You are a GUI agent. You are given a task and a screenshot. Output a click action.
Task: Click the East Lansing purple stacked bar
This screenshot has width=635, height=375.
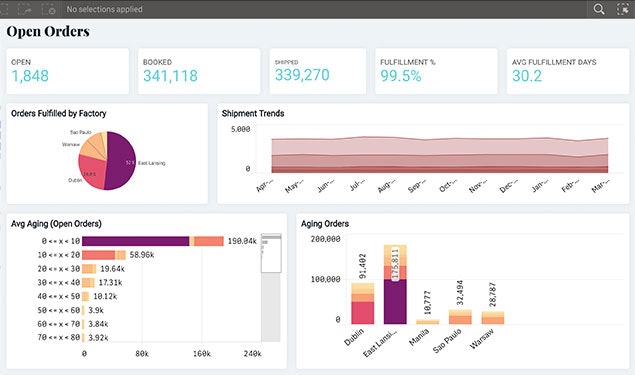tap(395, 302)
